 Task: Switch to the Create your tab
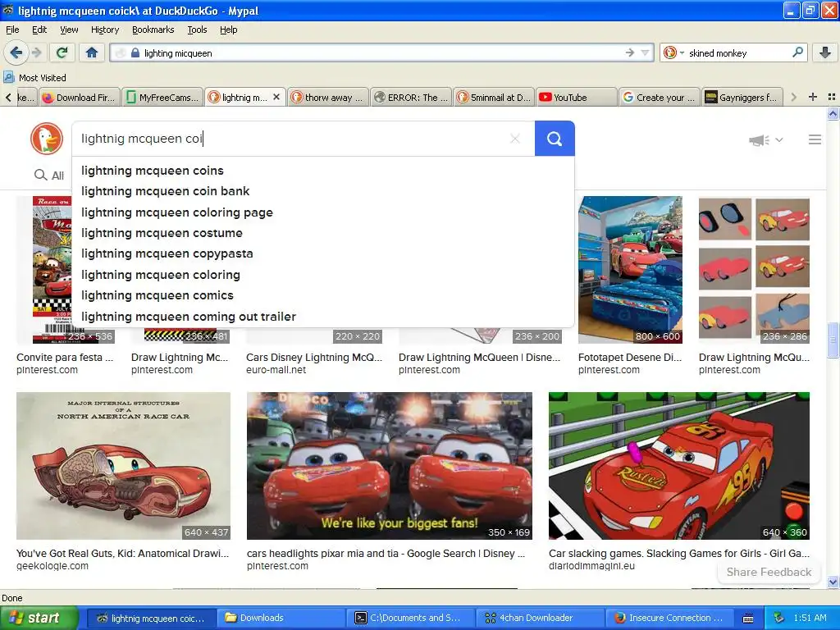(x=660, y=98)
